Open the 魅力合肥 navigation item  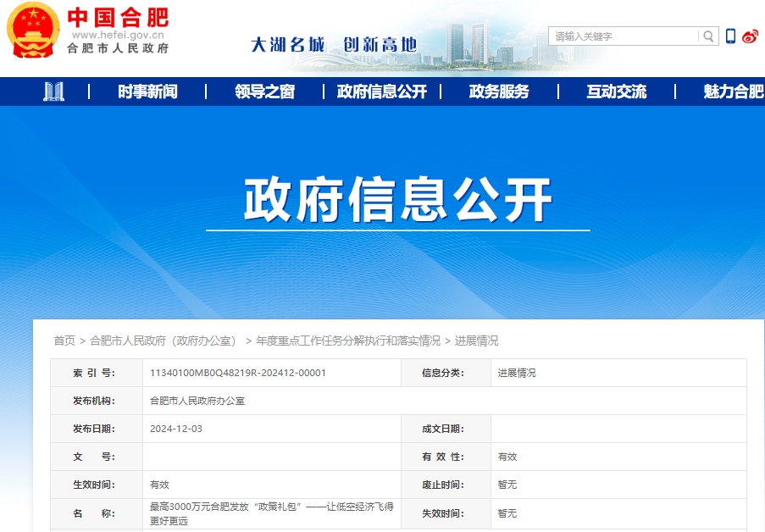(x=733, y=91)
